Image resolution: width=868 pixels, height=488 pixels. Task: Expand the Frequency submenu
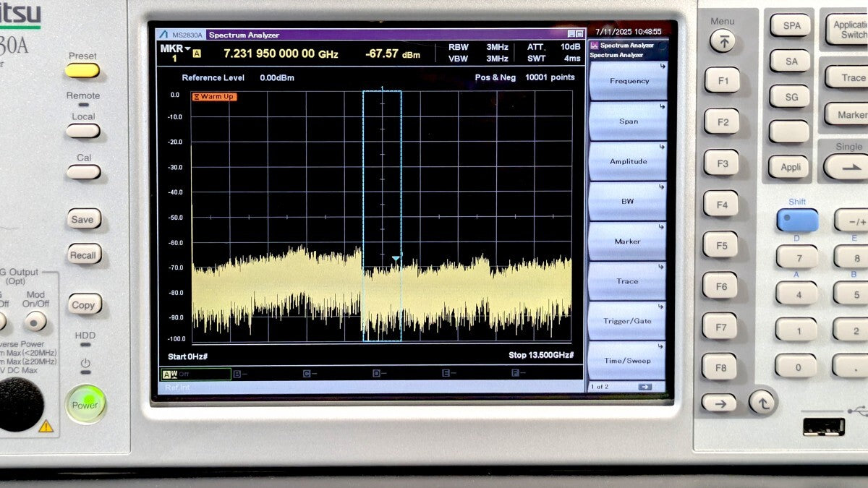pos(626,81)
